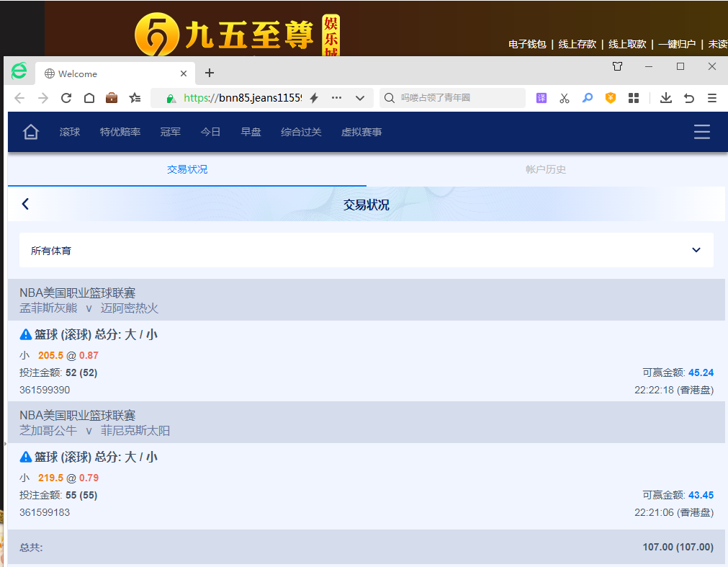Image resolution: width=728 pixels, height=567 pixels.
Task: Select the 综合过关 nav item
Action: 301,132
